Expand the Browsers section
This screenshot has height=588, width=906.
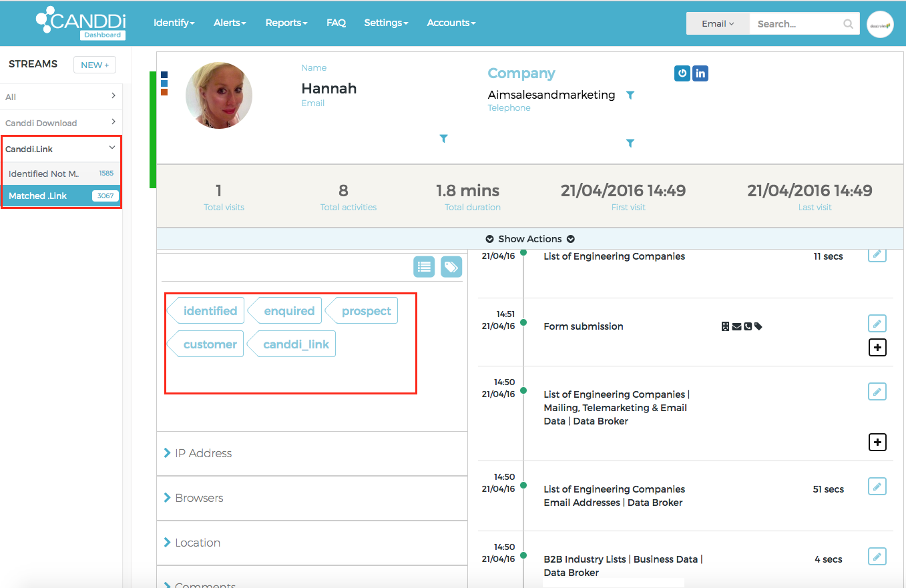click(x=312, y=498)
